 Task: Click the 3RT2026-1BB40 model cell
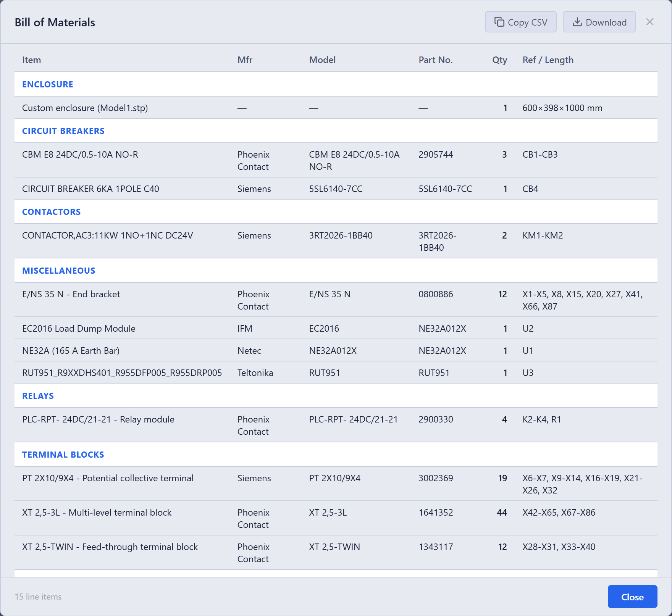341,235
